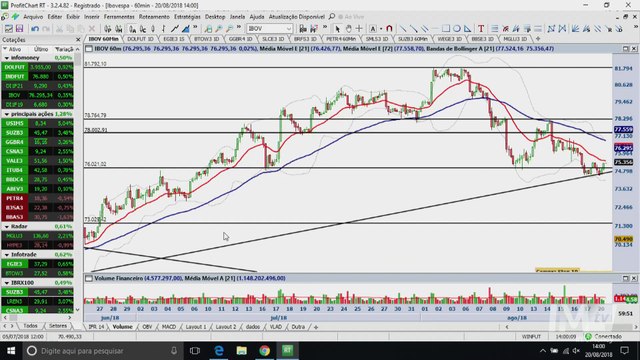Select the parallel channel lines tool
The width and height of the screenshot is (640, 360).
tap(424, 29)
